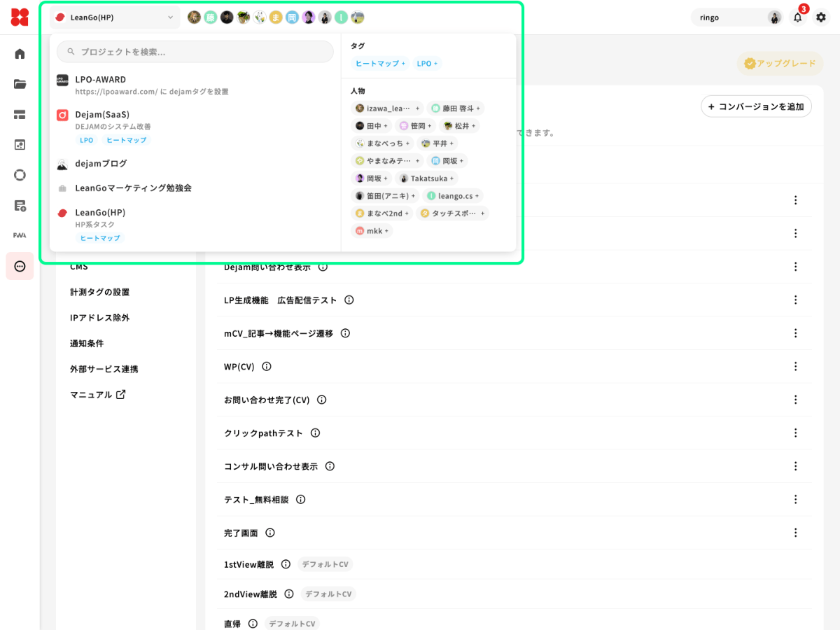This screenshot has width=840, height=630.
Task: Click the green 藤 avatar in the top bar
Action: pos(211,17)
